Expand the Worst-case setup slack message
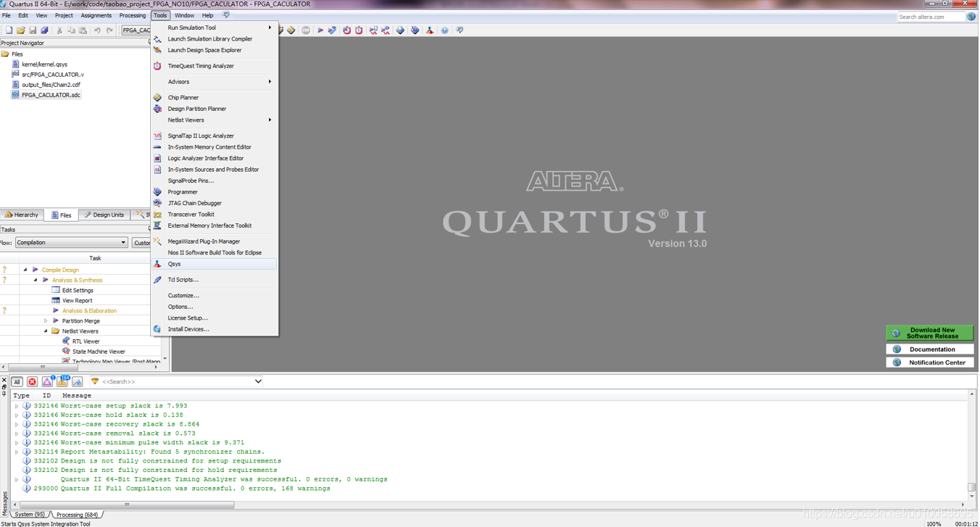 point(17,407)
